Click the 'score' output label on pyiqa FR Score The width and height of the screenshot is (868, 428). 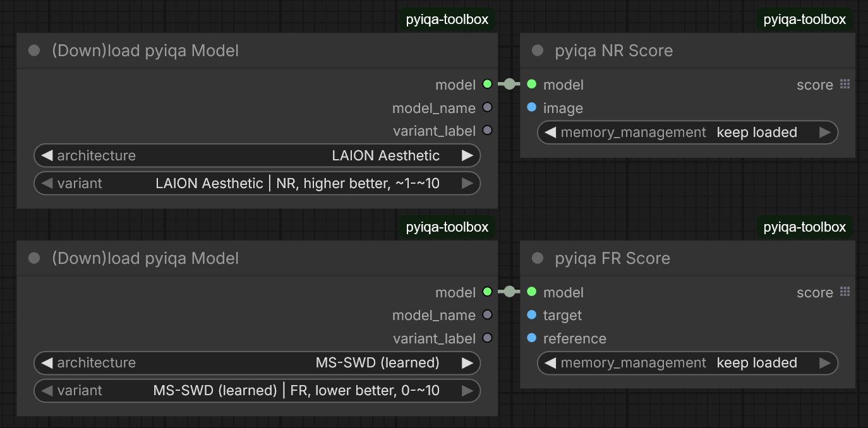(x=815, y=292)
